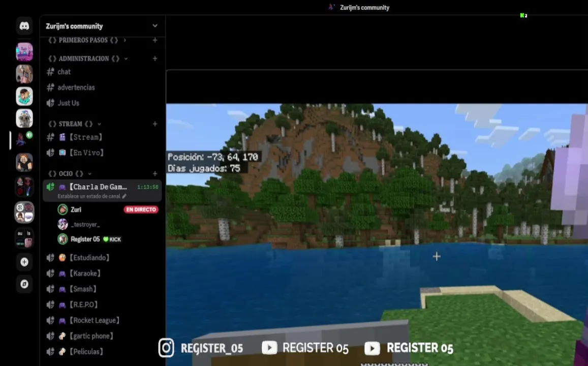Viewport: 588px width, 366px height.
Task: Add a channel to OCIO category
Action: [155, 174]
